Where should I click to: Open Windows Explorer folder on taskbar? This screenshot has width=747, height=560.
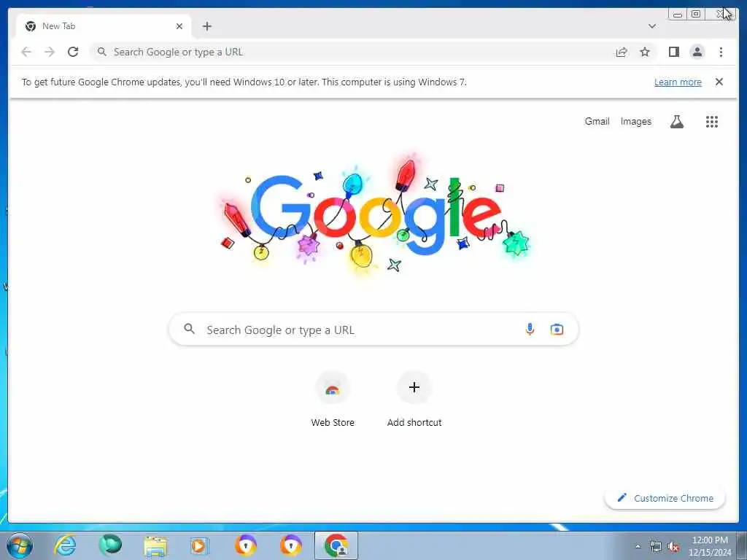(155, 546)
